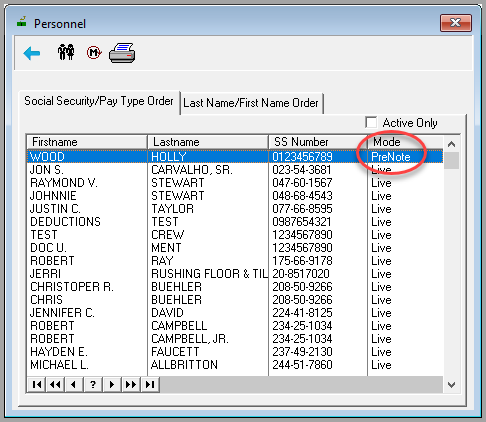Enable the Active Only checkbox

[371, 122]
